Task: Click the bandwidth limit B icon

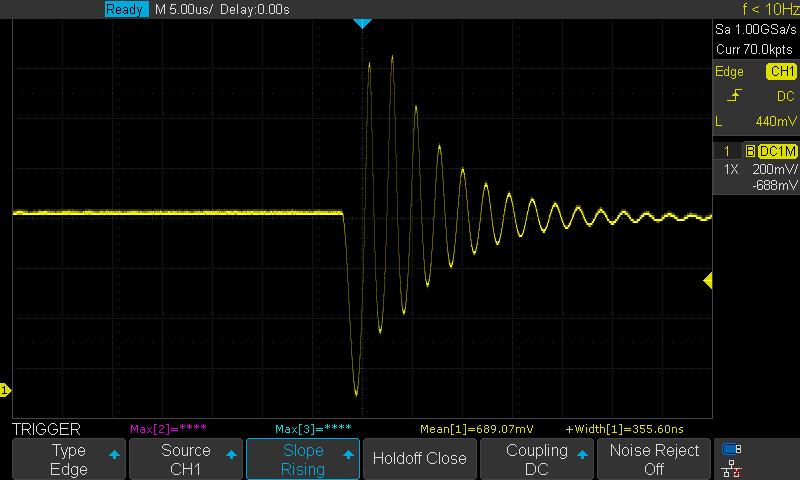Action: pos(750,151)
